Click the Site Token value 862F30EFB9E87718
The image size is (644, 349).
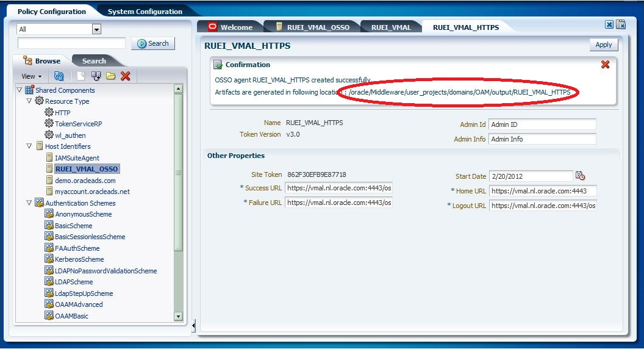coord(317,174)
